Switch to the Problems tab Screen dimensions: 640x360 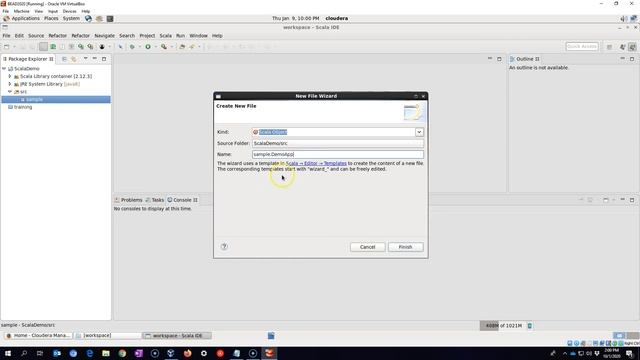click(x=129, y=200)
